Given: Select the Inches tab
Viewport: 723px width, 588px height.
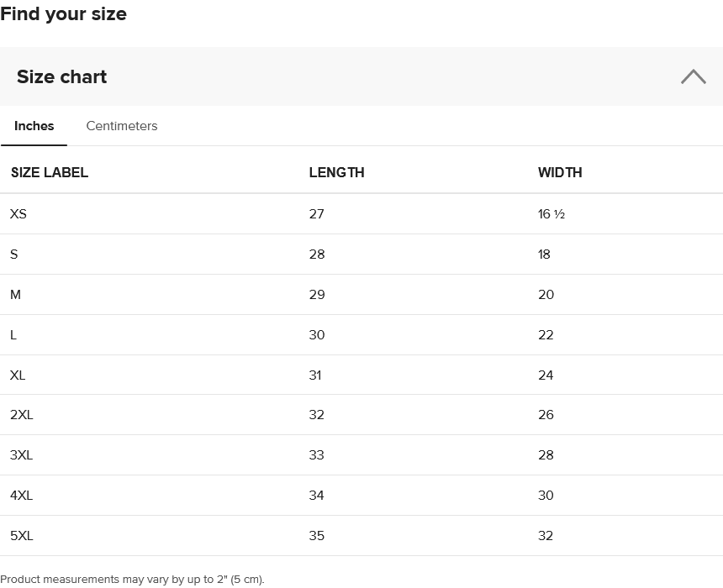Looking at the screenshot, I should click(x=34, y=126).
